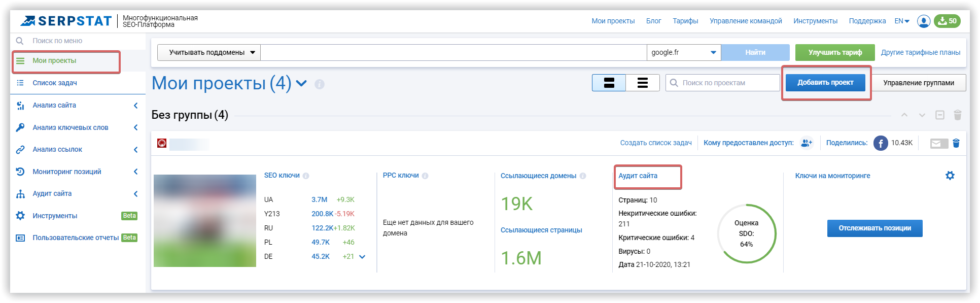
Task: Click info icon next to PPC ключи
Action: (x=425, y=176)
